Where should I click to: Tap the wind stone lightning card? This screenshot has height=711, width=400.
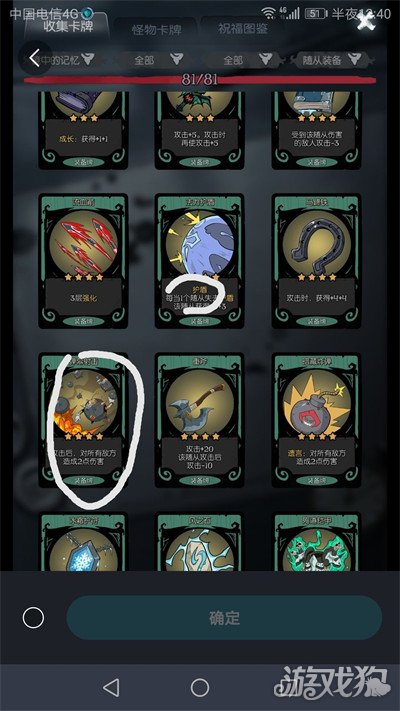coord(200,542)
